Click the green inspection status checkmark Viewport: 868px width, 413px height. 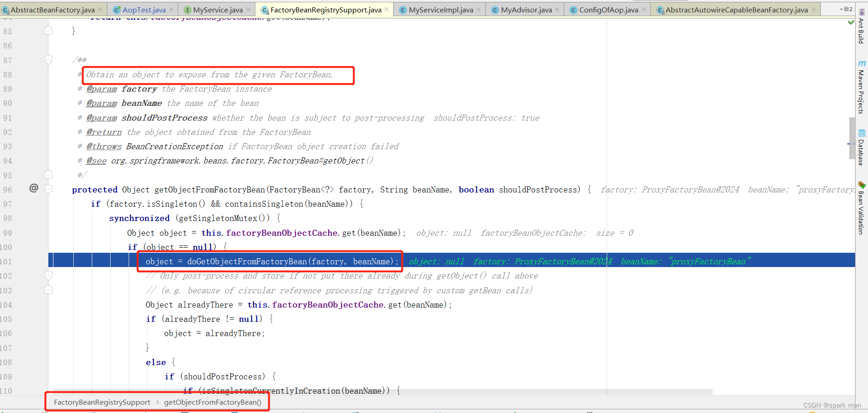851,22
